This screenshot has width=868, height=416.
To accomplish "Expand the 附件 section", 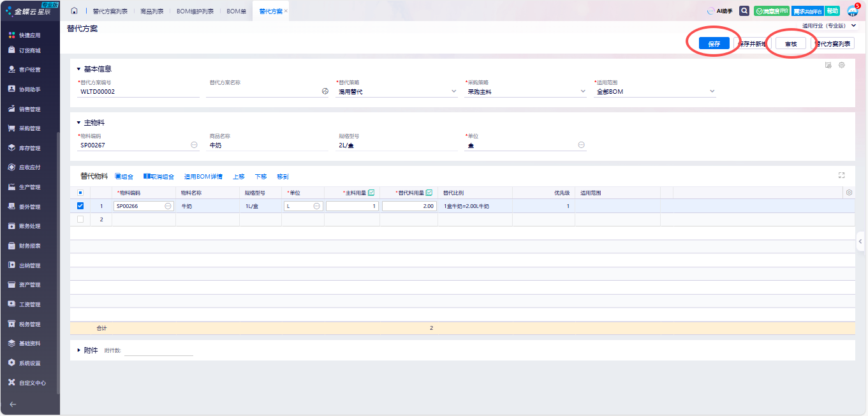I will [x=79, y=350].
